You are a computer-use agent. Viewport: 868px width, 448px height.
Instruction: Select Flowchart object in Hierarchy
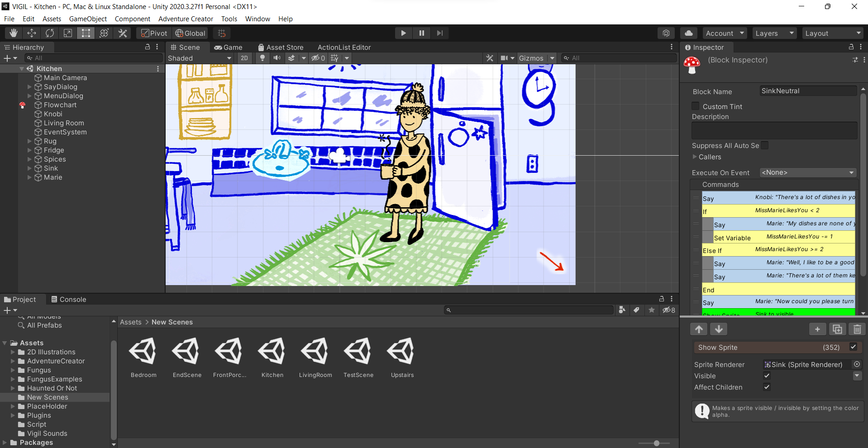coord(60,105)
